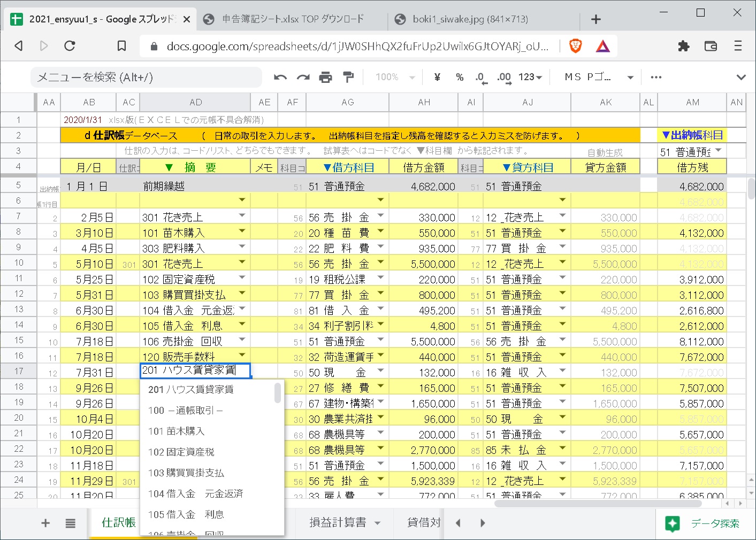Screen dimensions: 756x540
Task: Open a new browser tab
Action: tap(596, 20)
